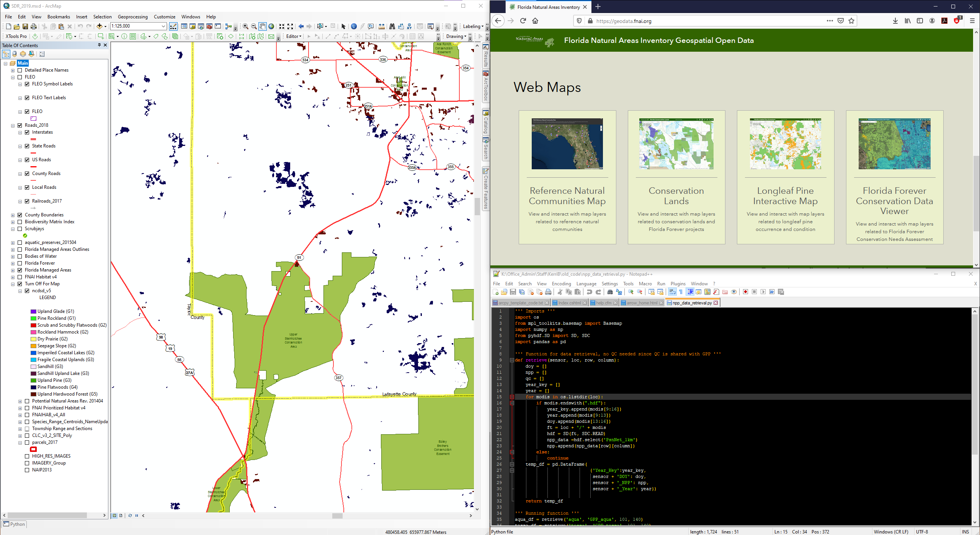Image resolution: width=980 pixels, height=535 pixels.
Task: Collapse the Roads_2018 group layer
Action: tap(13, 125)
